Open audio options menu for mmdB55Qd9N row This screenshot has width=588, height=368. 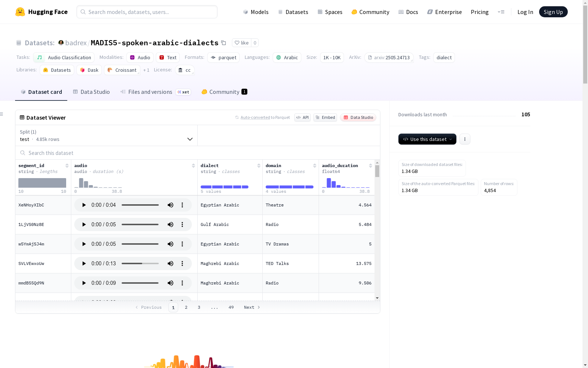182,283
